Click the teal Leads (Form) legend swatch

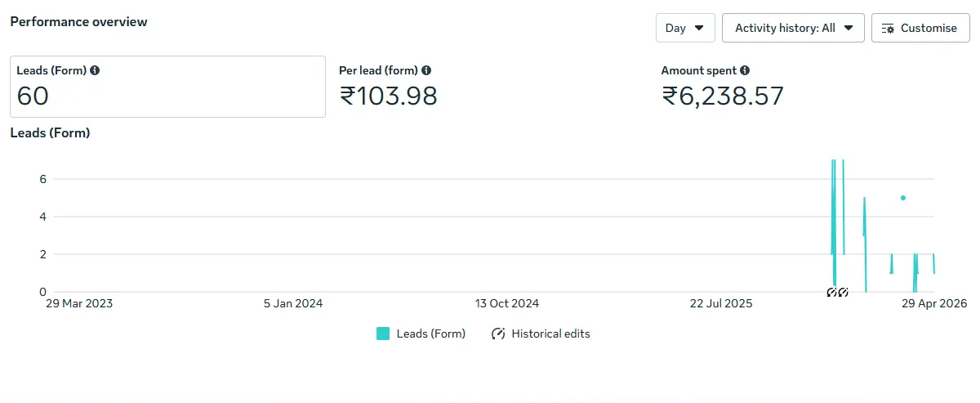point(383,334)
